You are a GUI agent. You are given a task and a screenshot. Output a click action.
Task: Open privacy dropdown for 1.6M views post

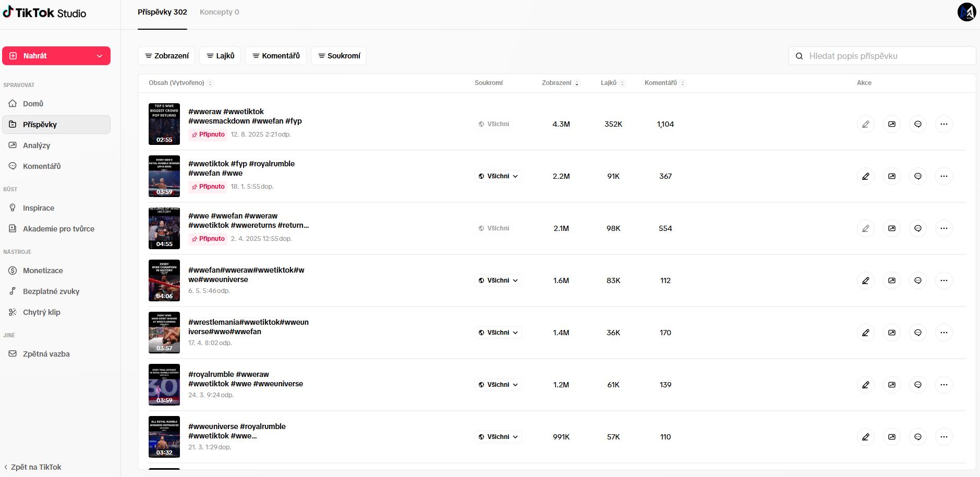pos(498,280)
